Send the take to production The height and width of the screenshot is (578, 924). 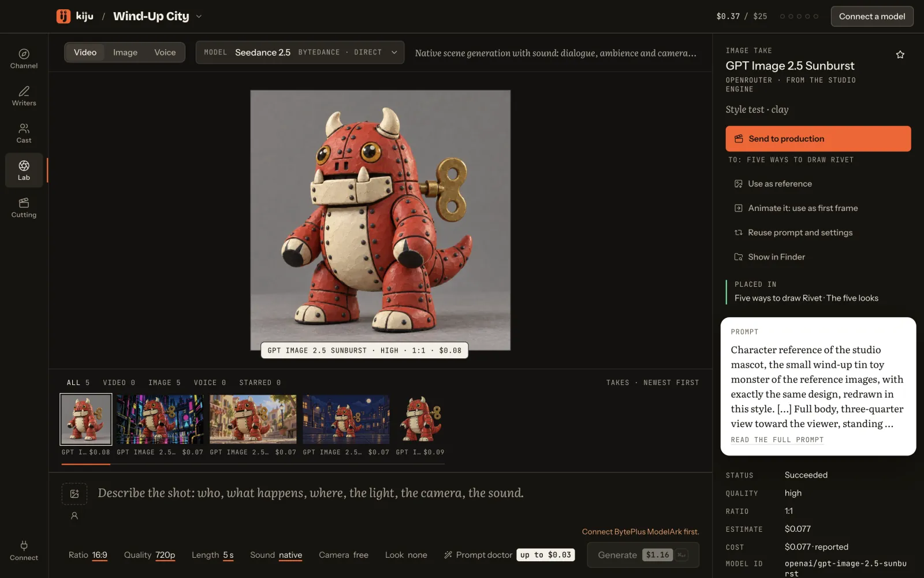coord(818,139)
